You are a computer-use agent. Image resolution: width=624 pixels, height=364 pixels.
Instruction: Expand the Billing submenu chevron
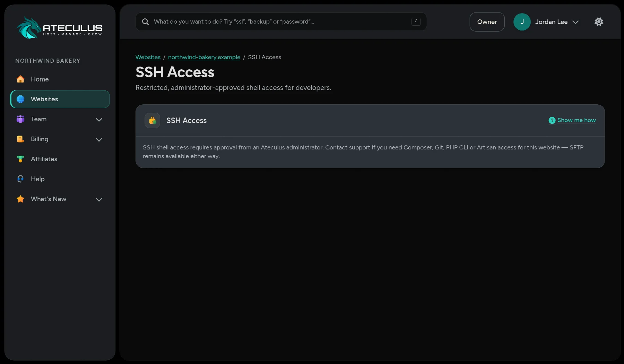(99, 139)
